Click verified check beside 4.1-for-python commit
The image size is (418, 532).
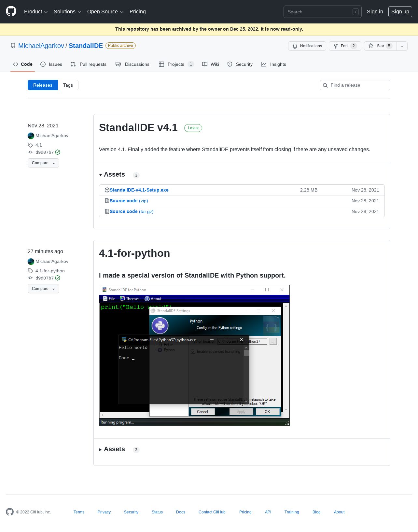[58, 278]
